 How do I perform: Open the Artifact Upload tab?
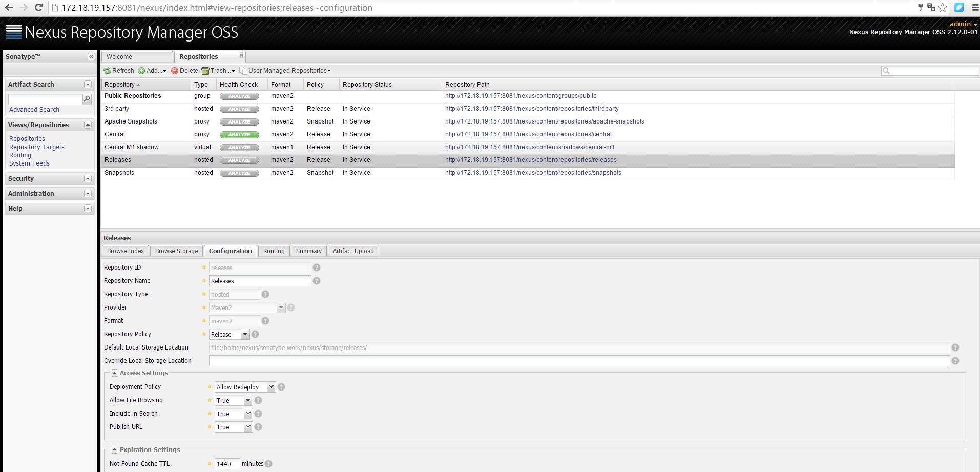[353, 251]
